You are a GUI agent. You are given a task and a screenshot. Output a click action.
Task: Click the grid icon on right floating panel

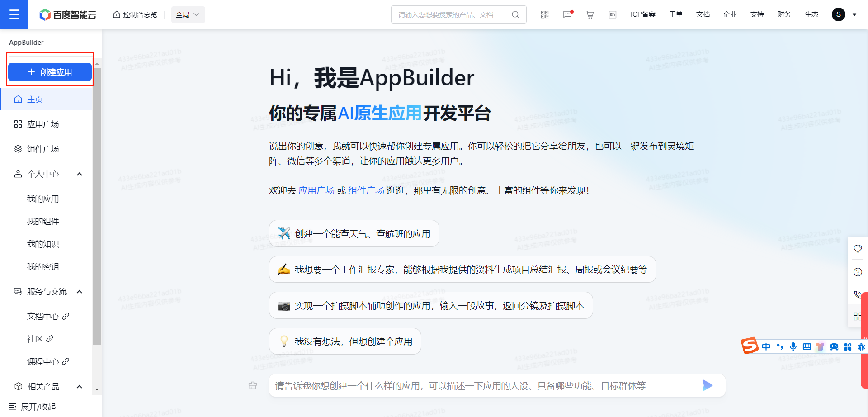857,317
